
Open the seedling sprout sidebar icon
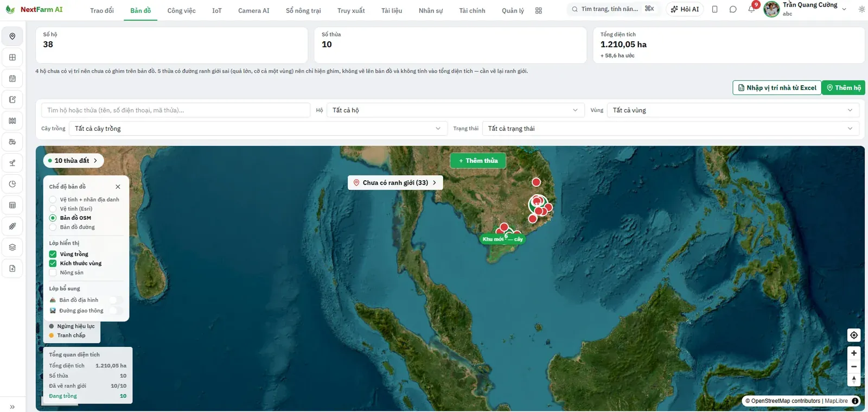point(12,163)
